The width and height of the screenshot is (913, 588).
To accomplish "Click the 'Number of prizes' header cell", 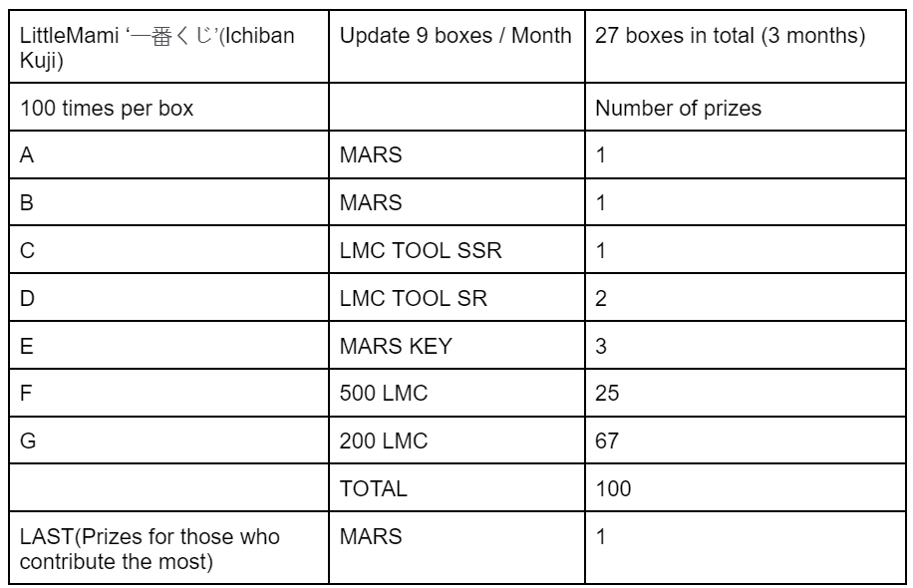I will [745, 107].
